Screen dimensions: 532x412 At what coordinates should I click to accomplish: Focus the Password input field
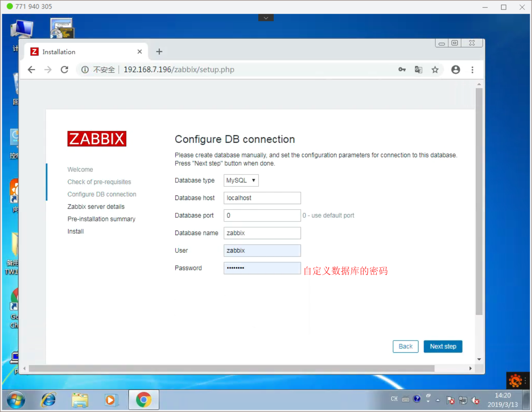point(262,268)
